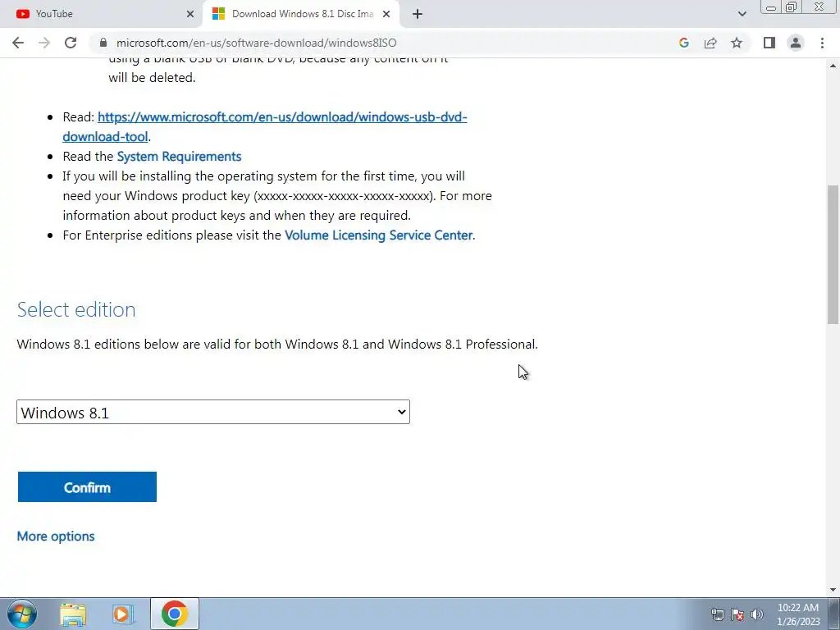Visit the Volume Licensing Service Center link
The height and width of the screenshot is (630, 840).
379,235
